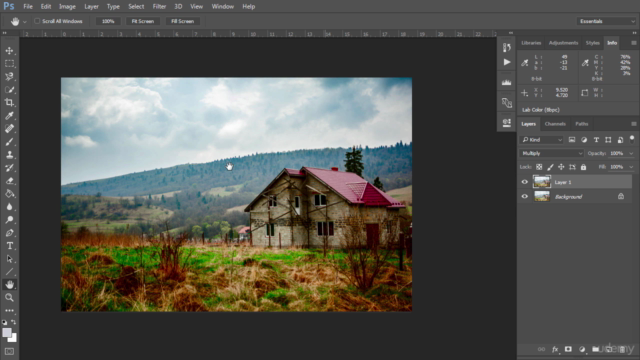Create new adjustment layer icon
640x360 pixels.
point(582,349)
